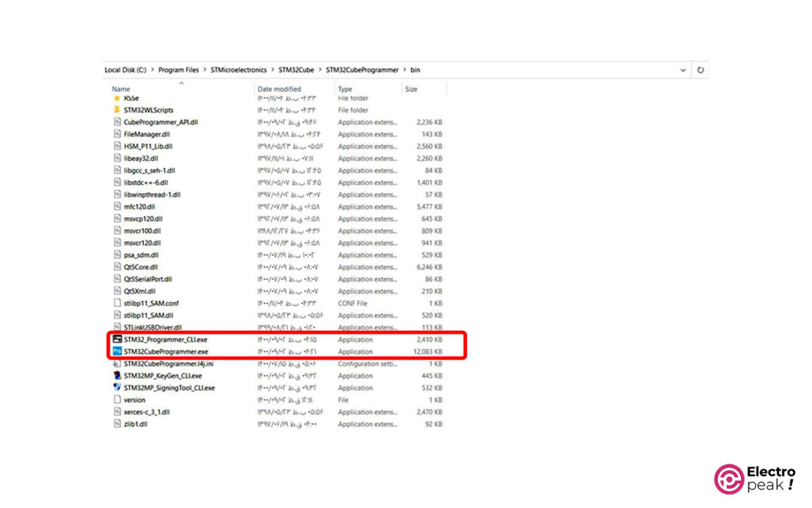This screenshot has width=812, height=508.
Task: Select the STM32_Programmer_CLI.exe file icon
Action: (x=117, y=339)
